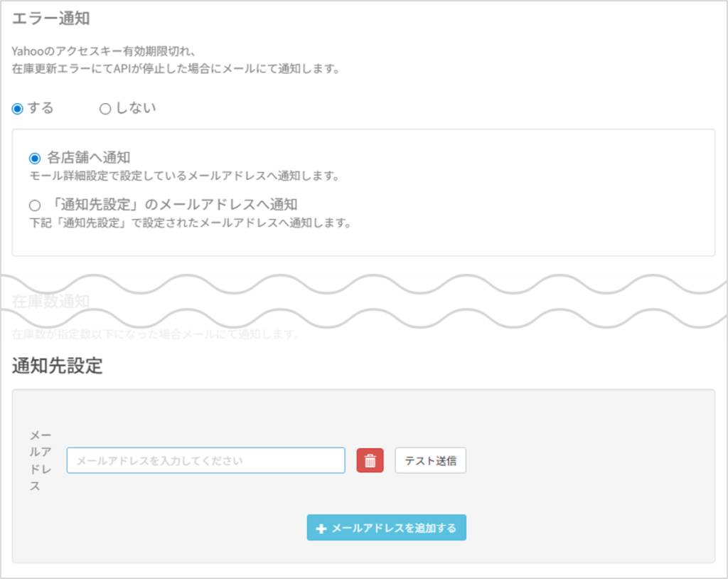Choose the "各店舗へ通知" radio button

(35, 158)
